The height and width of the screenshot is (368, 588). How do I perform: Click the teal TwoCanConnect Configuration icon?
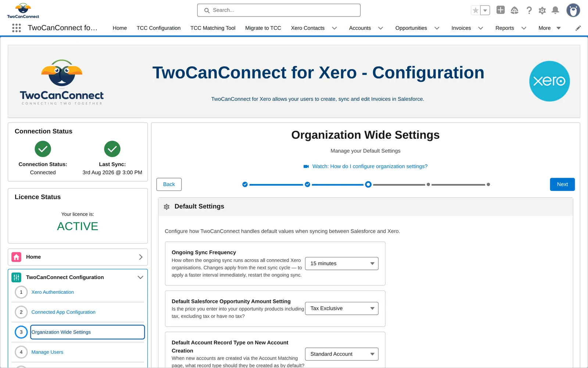click(x=17, y=277)
